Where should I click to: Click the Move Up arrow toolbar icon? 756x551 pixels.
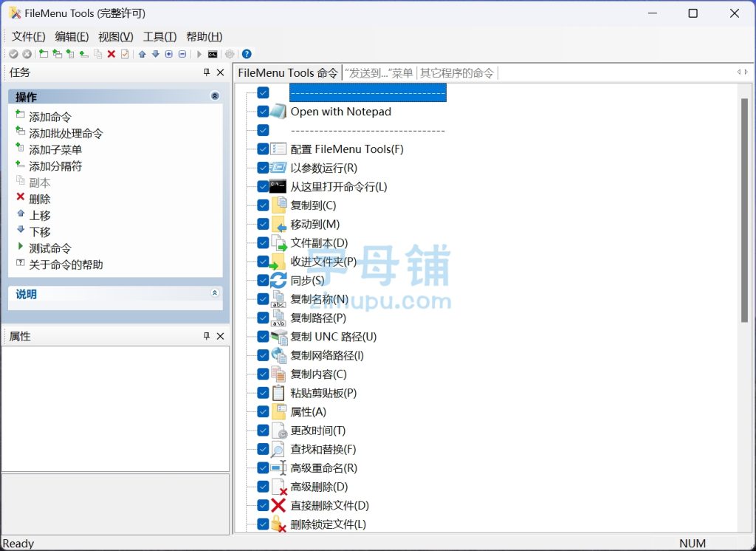point(142,54)
